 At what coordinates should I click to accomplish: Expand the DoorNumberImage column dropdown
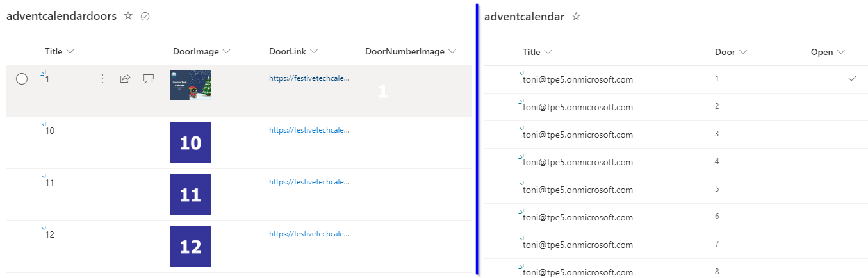[452, 51]
